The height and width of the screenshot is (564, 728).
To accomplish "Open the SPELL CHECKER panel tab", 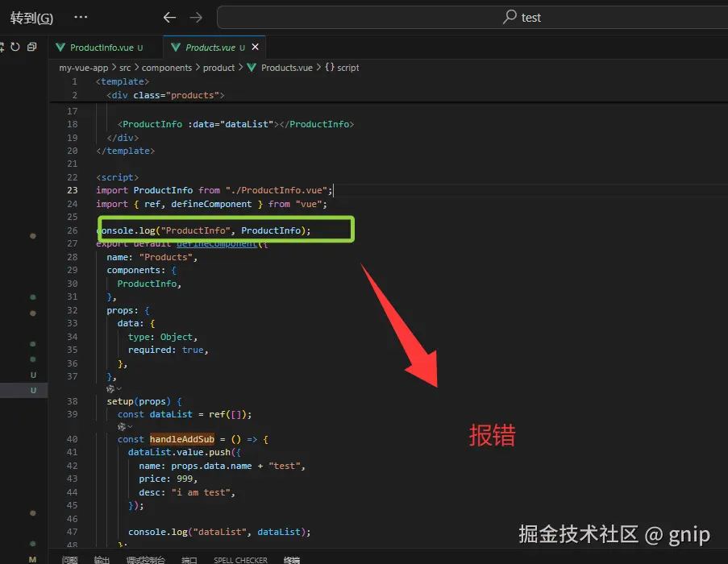I will 240,560.
